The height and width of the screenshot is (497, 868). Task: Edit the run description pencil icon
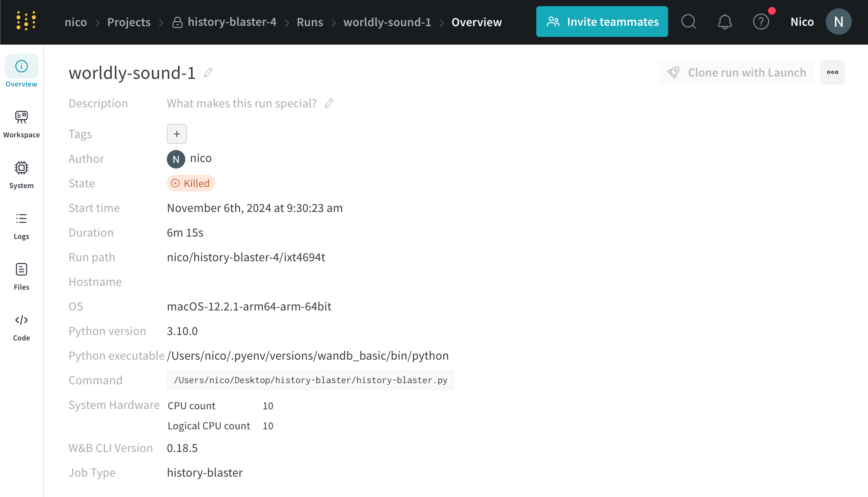329,103
